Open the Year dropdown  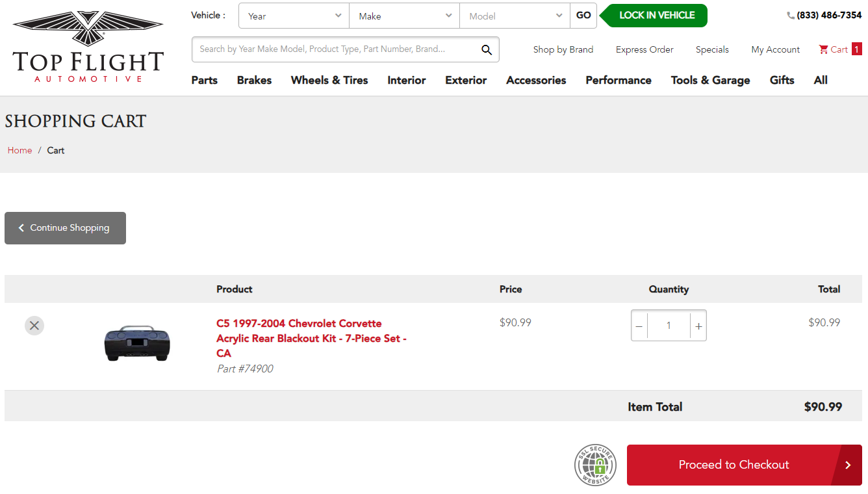pyautogui.click(x=294, y=16)
